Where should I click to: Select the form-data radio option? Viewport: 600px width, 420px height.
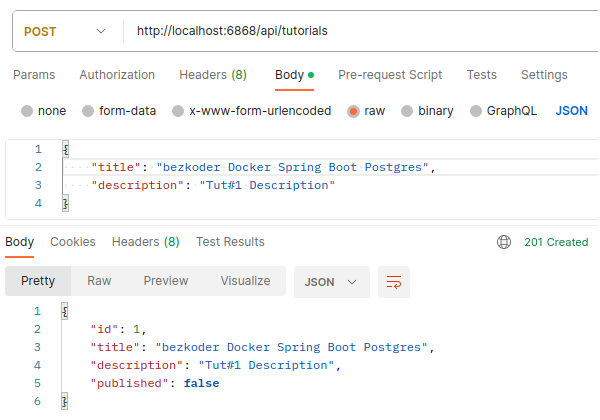(x=88, y=111)
